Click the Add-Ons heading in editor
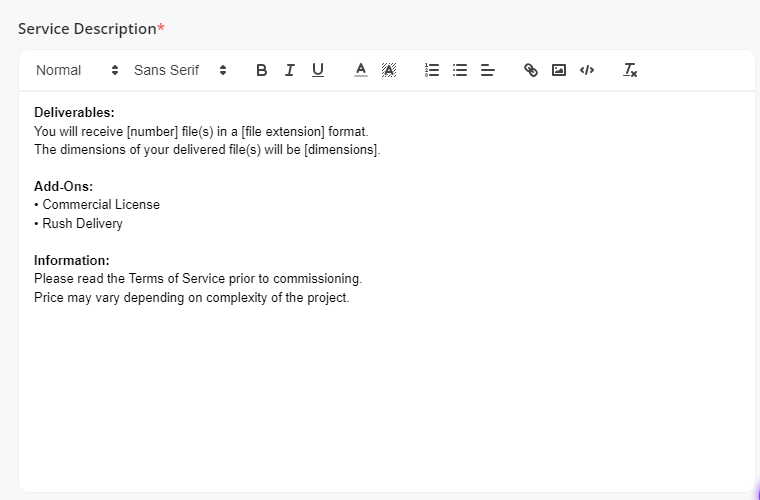 (63, 186)
